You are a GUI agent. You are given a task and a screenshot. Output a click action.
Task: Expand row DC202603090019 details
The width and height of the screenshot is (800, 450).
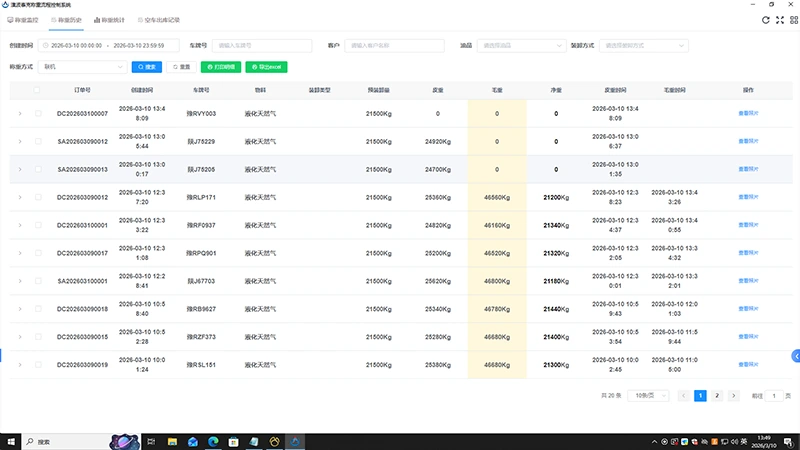click(20, 365)
